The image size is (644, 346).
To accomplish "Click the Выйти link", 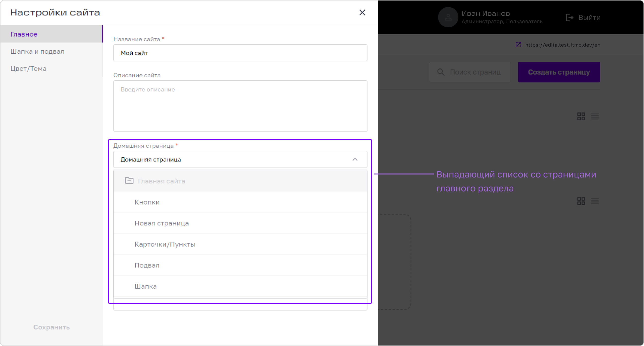I will click(589, 17).
